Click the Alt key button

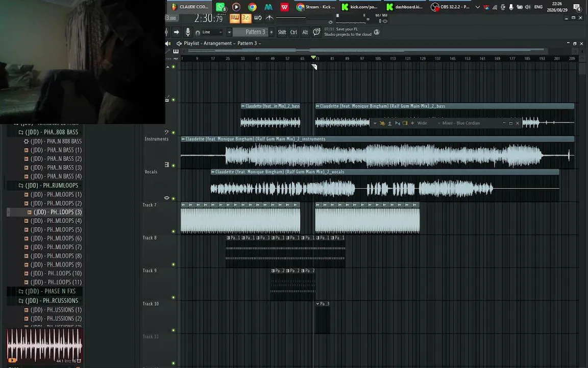305,32
